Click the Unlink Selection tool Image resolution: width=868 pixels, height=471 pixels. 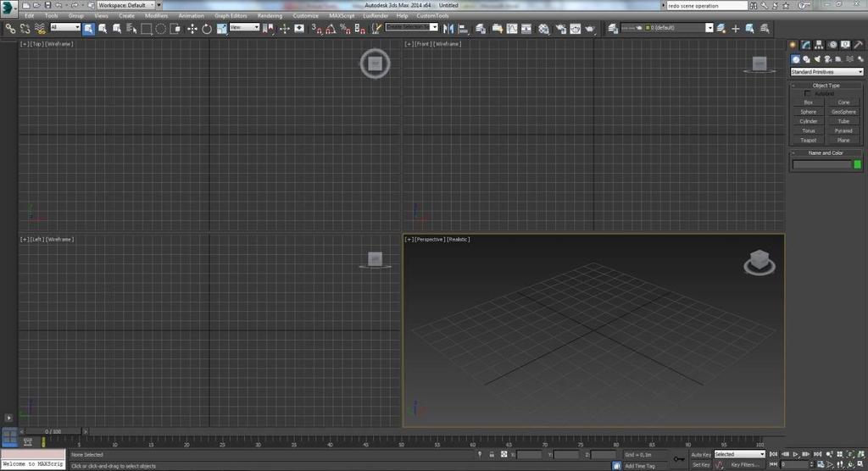25,28
